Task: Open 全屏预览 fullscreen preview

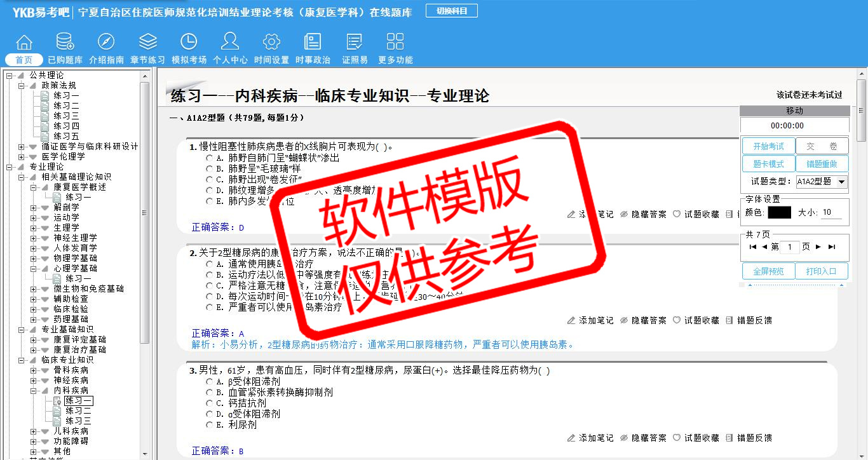Action: pyautogui.click(x=769, y=271)
